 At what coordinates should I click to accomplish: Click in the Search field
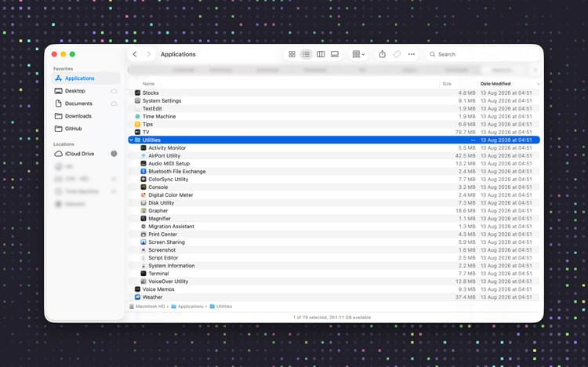(x=484, y=54)
